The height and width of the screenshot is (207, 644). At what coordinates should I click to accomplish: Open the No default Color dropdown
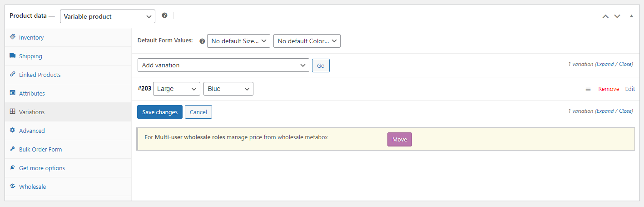pos(307,41)
